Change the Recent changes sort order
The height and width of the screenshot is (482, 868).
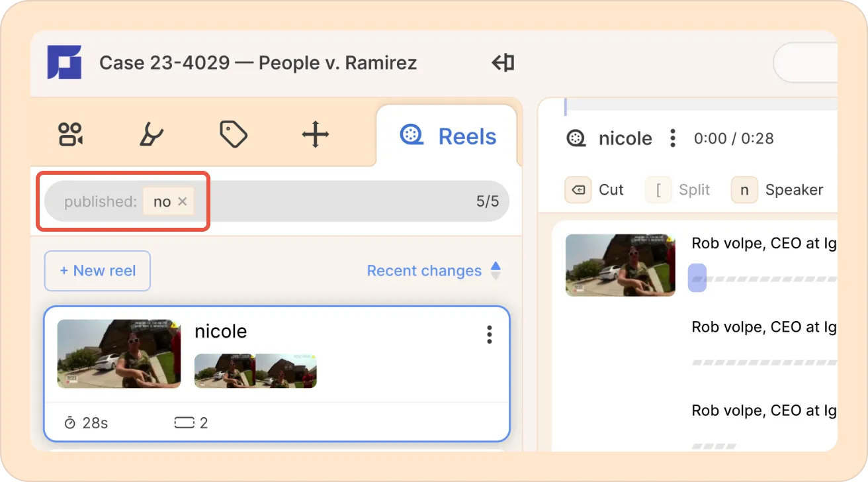[434, 271]
